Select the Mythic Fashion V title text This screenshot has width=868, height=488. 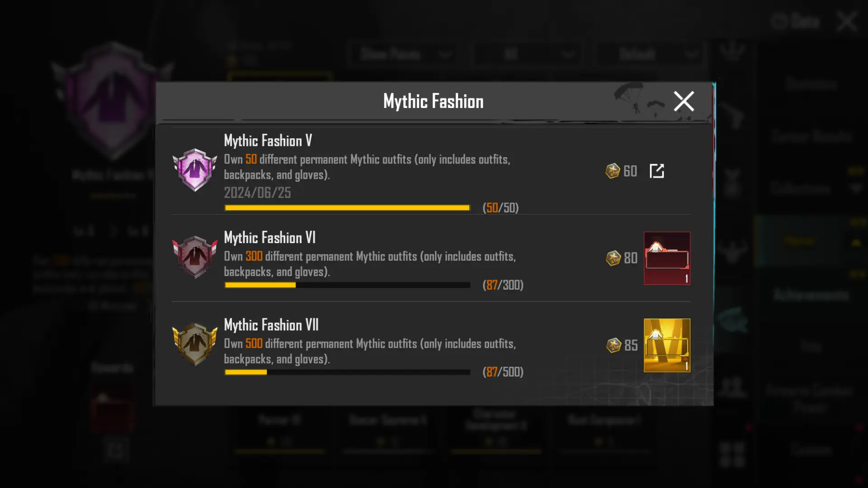coord(268,141)
